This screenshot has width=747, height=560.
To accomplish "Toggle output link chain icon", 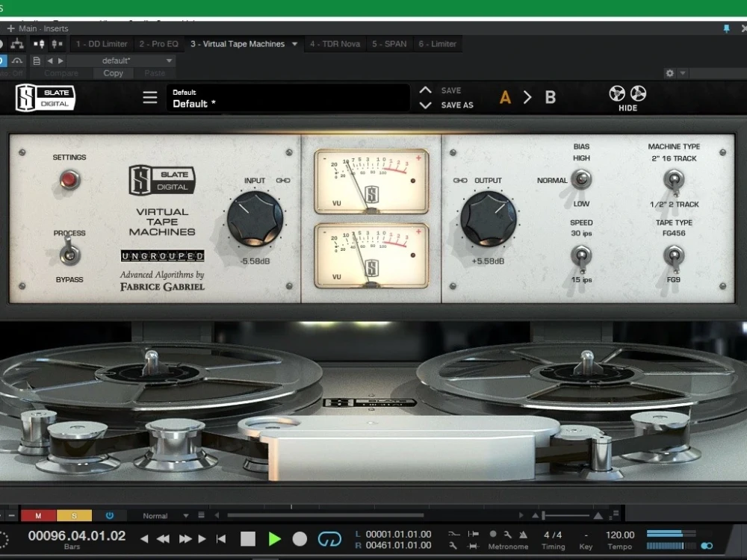I will point(459,181).
